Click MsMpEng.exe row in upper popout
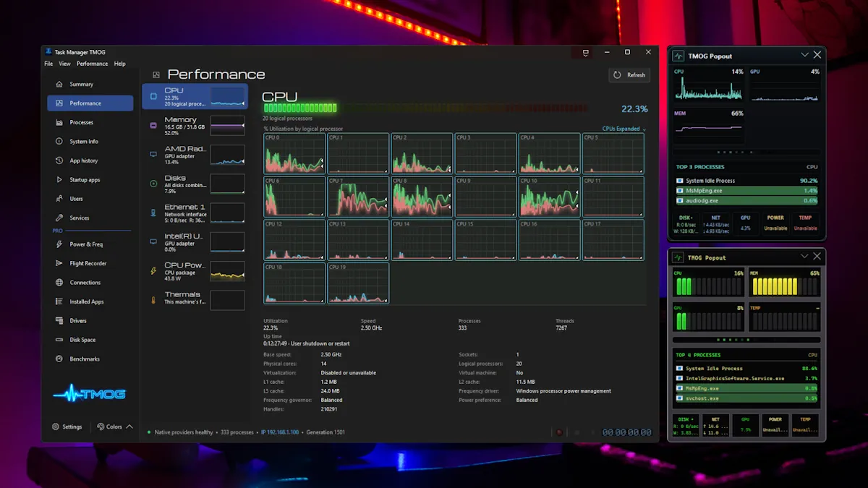This screenshot has width=868, height=488. 747,191
